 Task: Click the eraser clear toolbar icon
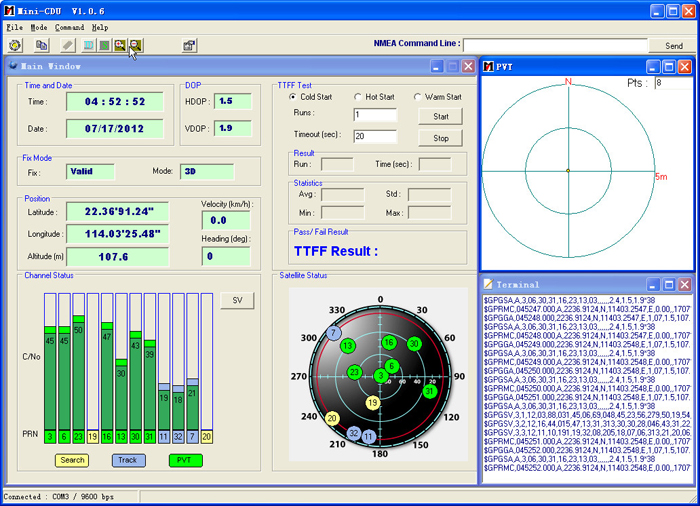point(67,45)
